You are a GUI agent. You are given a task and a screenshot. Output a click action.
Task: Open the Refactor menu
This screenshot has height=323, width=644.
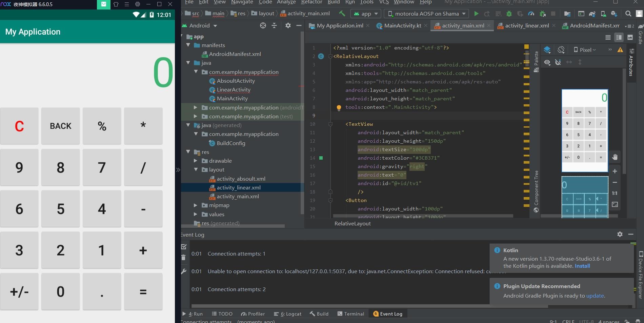tap(311, 2)
